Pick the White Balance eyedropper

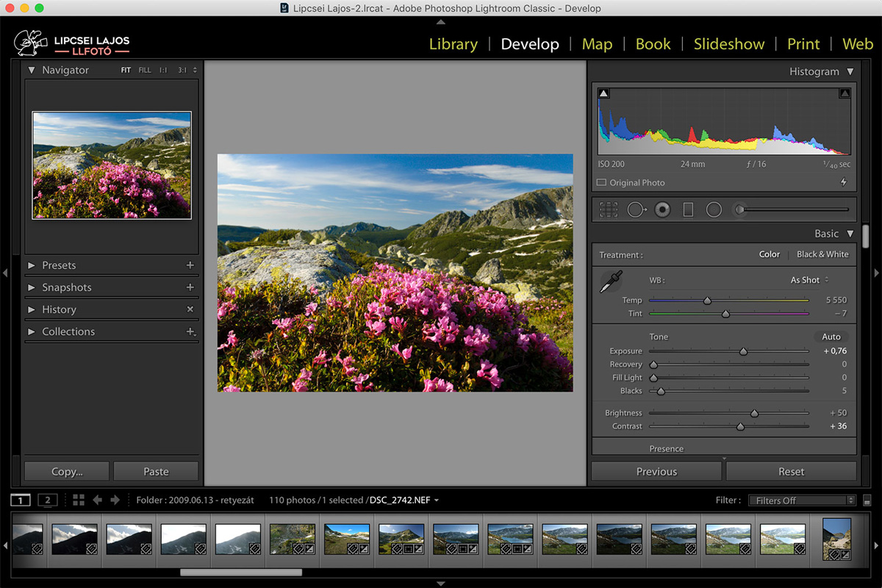coord(611,281)
